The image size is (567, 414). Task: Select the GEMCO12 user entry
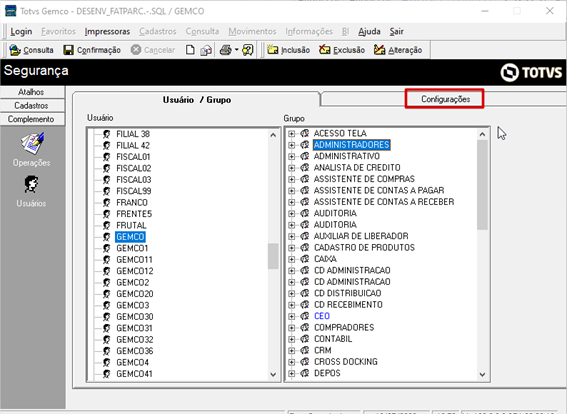(135, 271)
